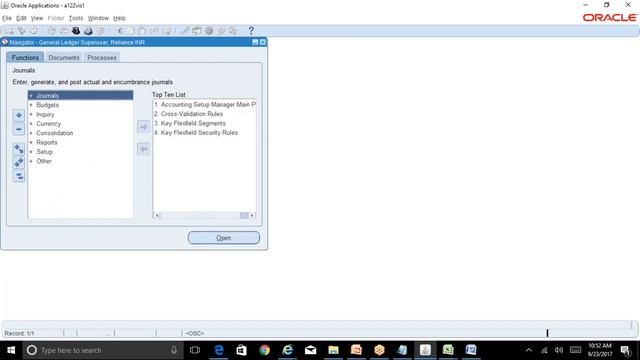Click the Switch Responsibilities hat icon
Viewport: 640px width, 360px height.
coord(76,31)
